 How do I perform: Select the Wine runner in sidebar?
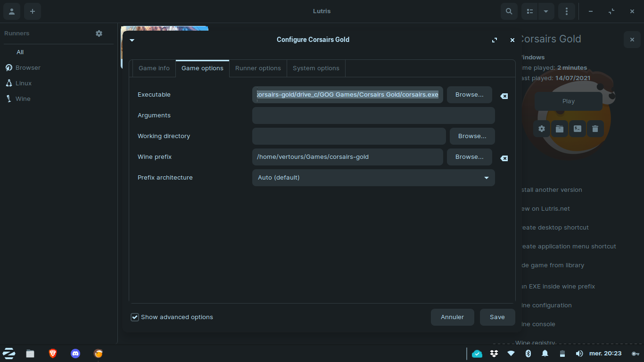click(x=23, y=99)
